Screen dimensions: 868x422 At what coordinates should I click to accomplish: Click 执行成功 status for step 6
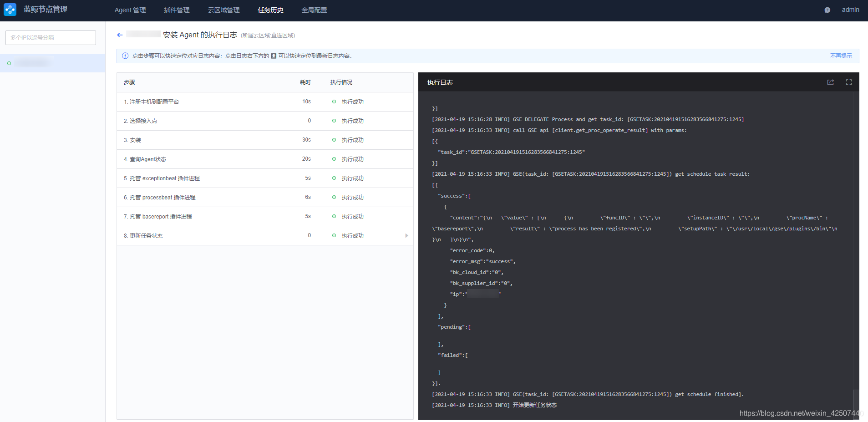(x=353, y=198)
